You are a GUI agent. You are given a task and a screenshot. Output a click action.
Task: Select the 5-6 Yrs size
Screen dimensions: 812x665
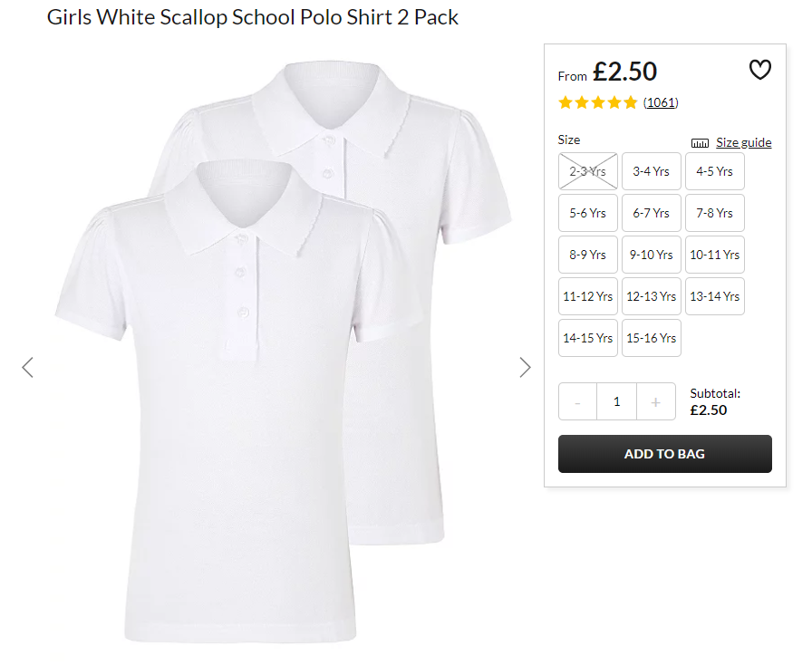tap(588, 213)
